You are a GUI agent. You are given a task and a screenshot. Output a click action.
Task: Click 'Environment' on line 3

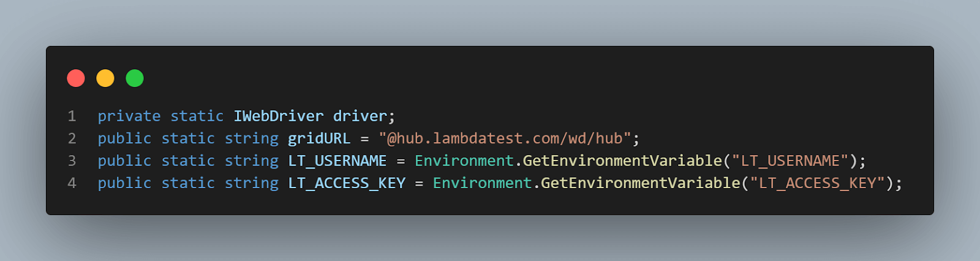tap(464, 161)
